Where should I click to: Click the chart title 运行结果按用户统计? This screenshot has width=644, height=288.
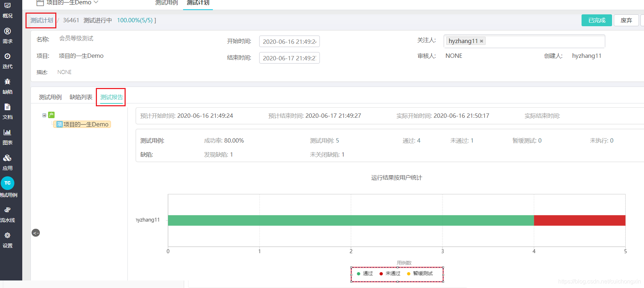click(x=397, y=177)
